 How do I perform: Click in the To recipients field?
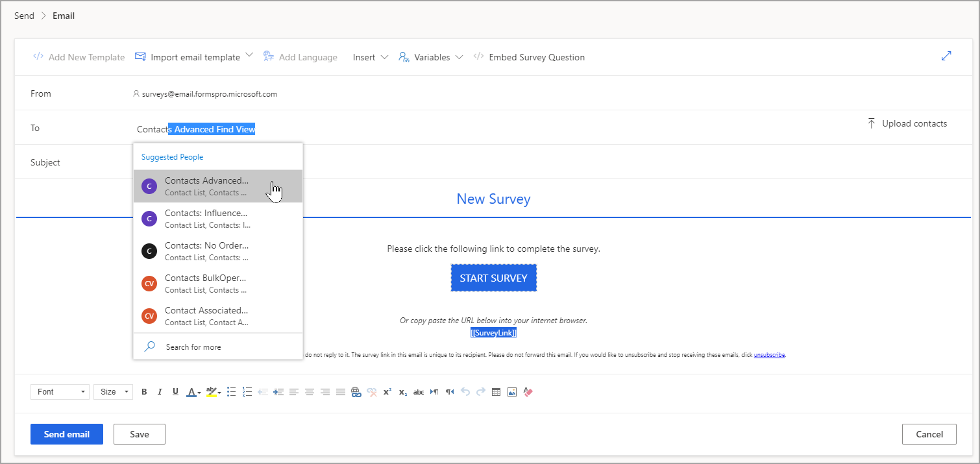(x=493, y=129)
